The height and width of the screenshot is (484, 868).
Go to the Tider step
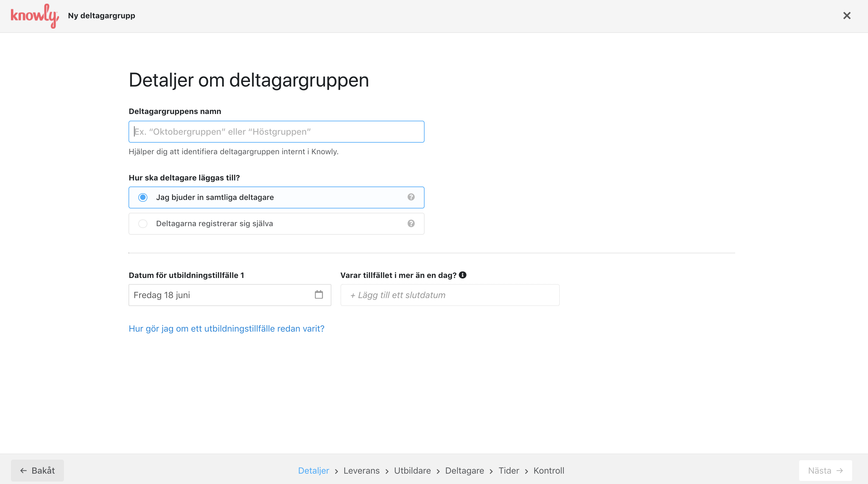[x=509, y=471]
